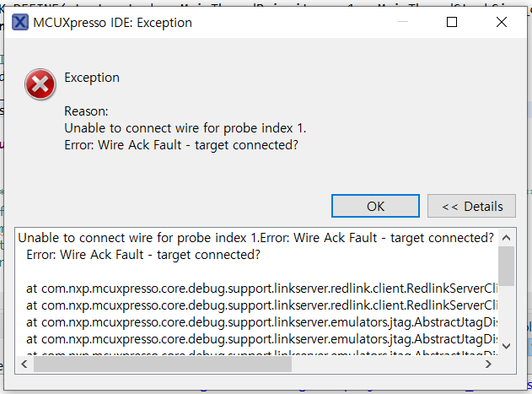Screen dimensions: 532x394
Task: Click the red error icon
Action: (x=40, y=85)
